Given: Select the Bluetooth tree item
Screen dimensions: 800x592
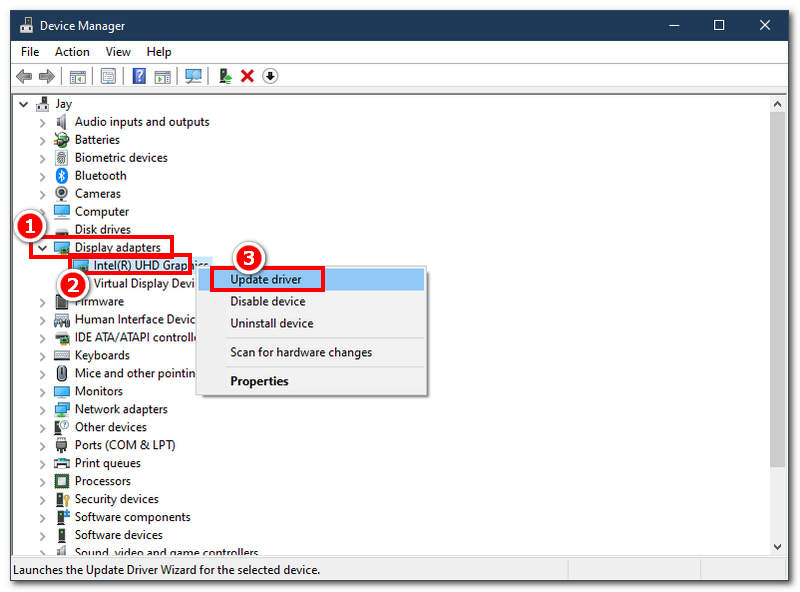Looking at the screenshot, I should pos(100,176).
